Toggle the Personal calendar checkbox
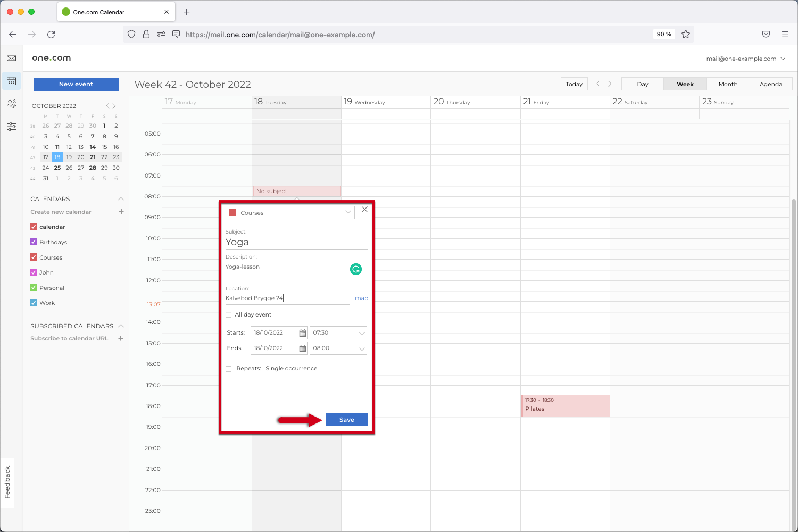The image size is (798, 532). [34, 288]
